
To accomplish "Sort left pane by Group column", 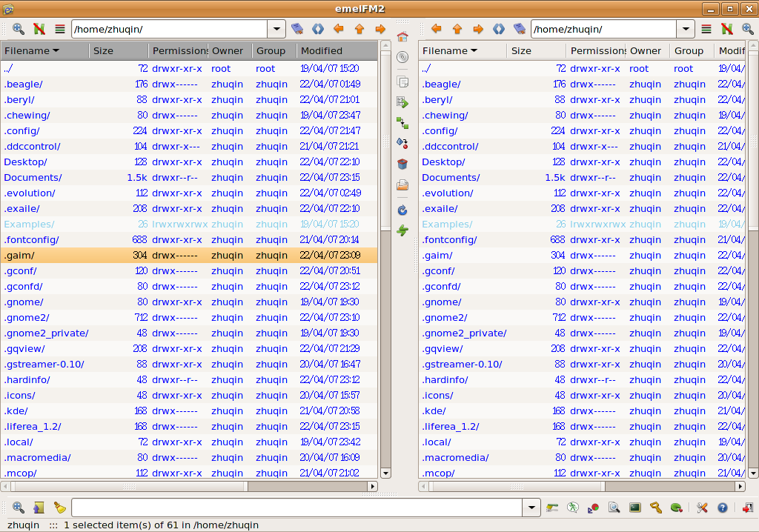I will click(274, 51).
